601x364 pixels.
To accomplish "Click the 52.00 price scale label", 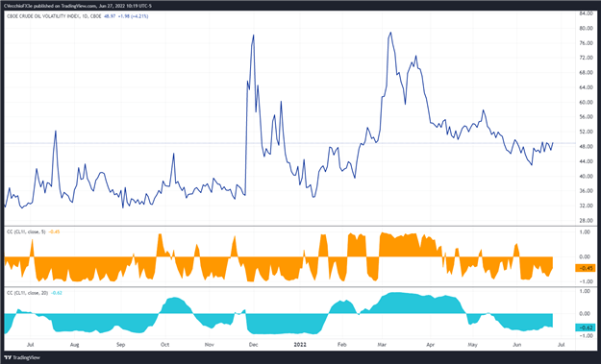I will [x=587, y=132].
